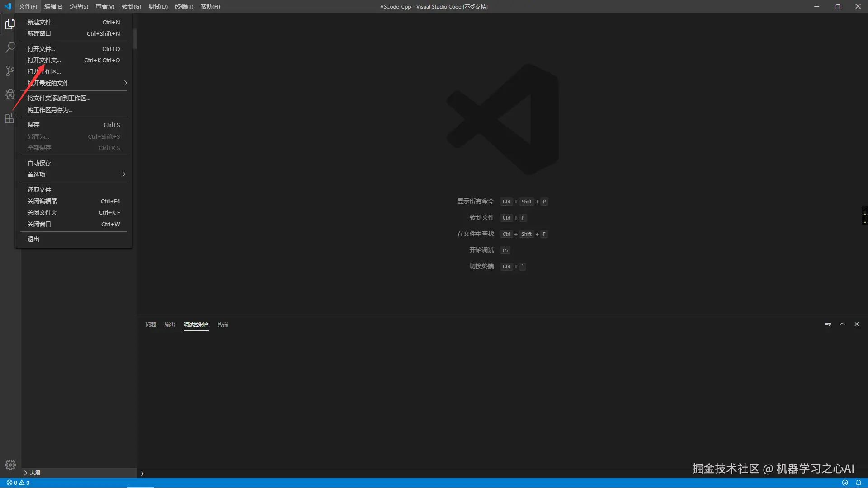The height and width of the screenshot is (488, 868).
Task: Choose 关闭窗口 menu entry
Action: click(x=74, y=224)
